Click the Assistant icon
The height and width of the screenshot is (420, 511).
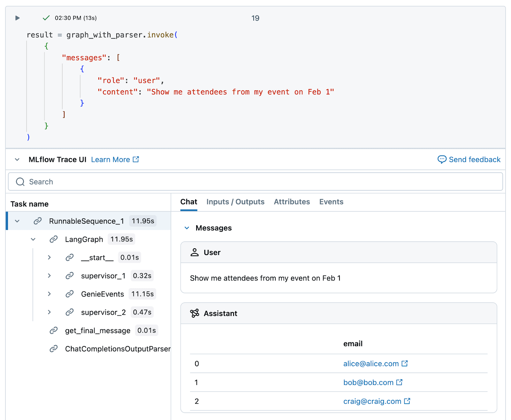point(194,313)
